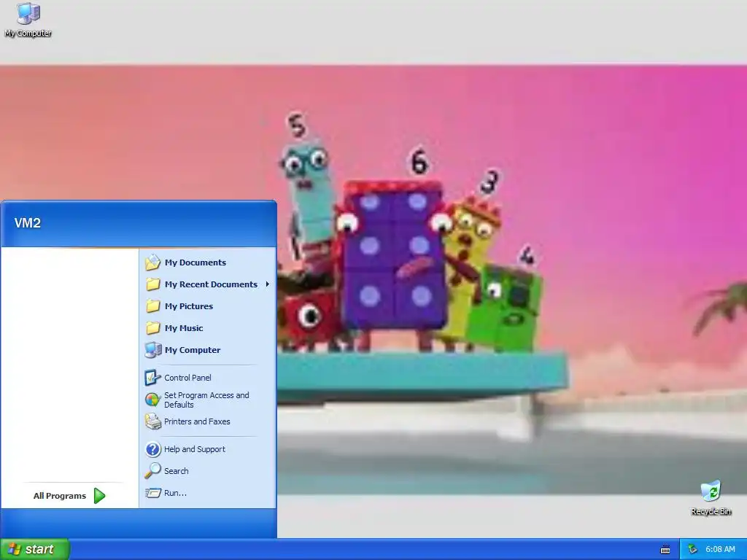The width and height of the screenshot is (747, 560).
Task: Click the system tray icon beside the clock
Action: click(x=693, y=550)
